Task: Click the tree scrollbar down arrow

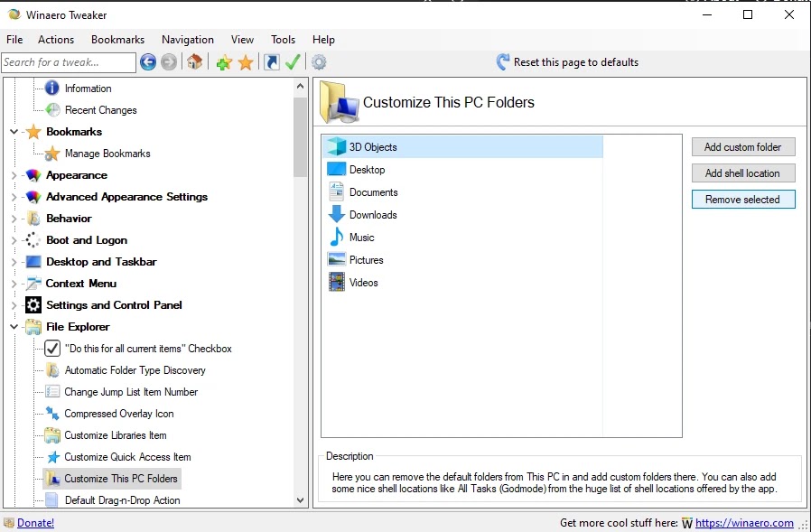Action: (300, 499)
